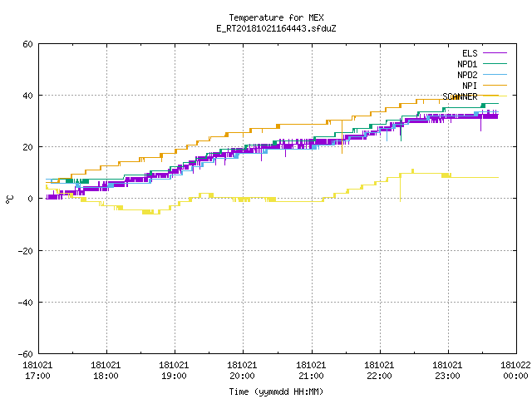Click the ELS legend label

coord(470,53)
